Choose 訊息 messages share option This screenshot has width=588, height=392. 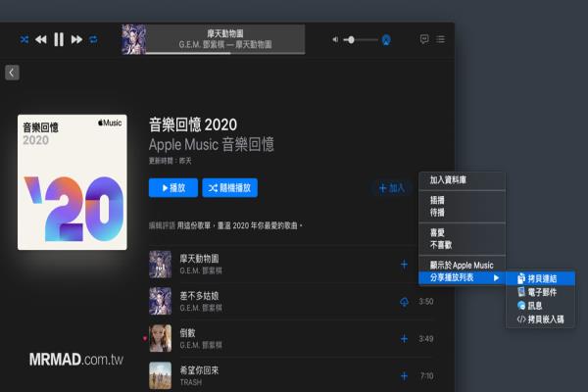[x=540, y=306]
